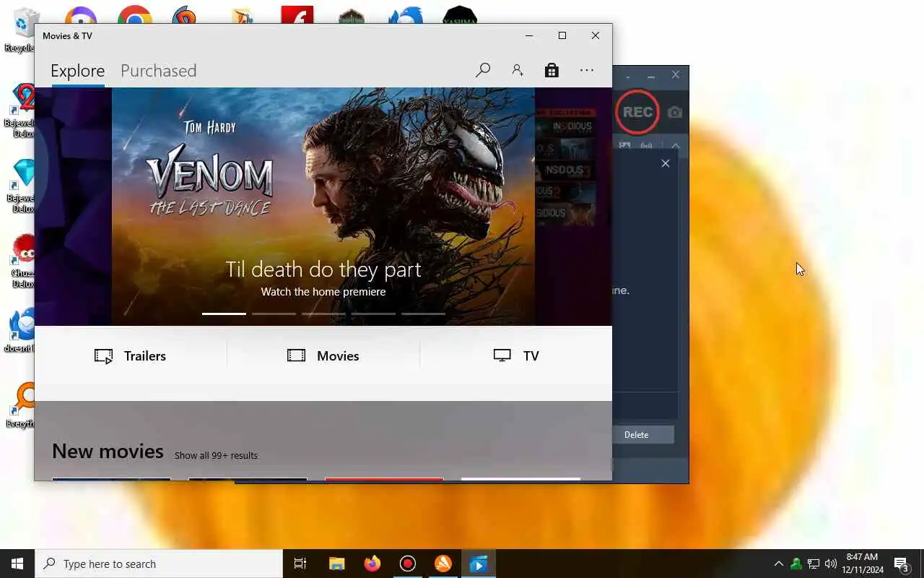924x578 pixels.
Task: Click the taskbar search box
Action: click(x=159, y=564)
